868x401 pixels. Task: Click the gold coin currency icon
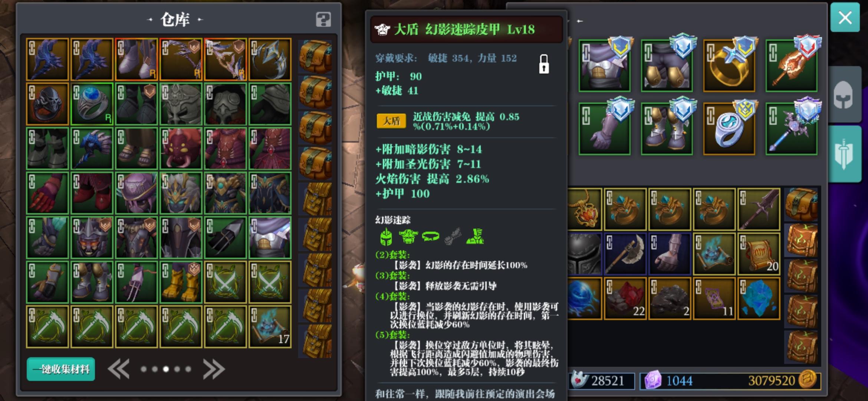809,380
